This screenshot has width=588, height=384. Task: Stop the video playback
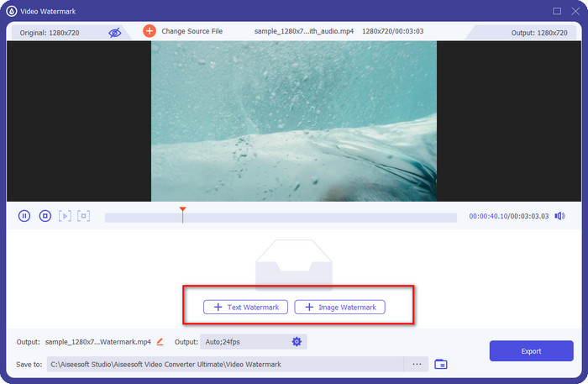pyautogui.click(x=45, y=216)
